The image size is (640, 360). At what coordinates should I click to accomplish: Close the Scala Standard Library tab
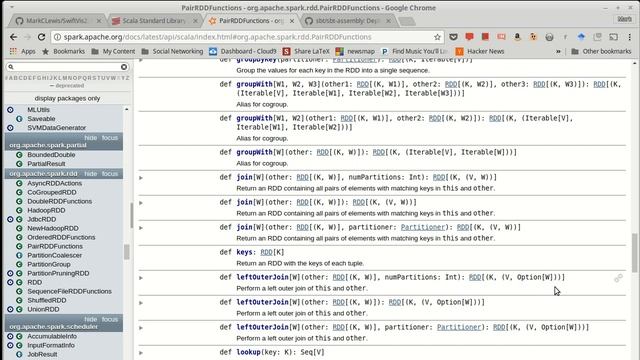196,20
